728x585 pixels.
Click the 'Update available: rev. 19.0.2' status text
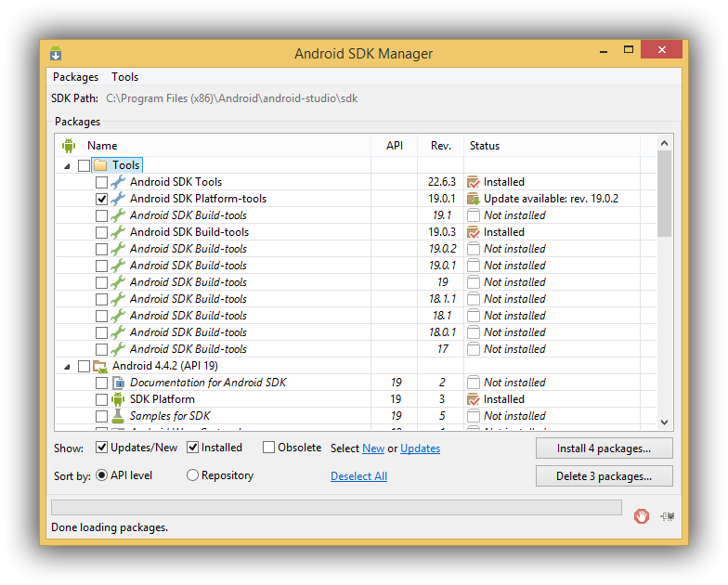click(x=552, y=199)
